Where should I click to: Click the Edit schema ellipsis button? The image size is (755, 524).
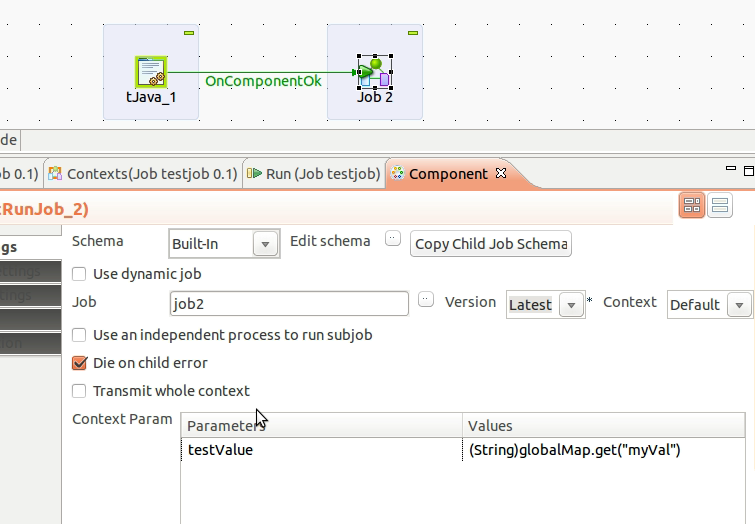click(393, 240)
